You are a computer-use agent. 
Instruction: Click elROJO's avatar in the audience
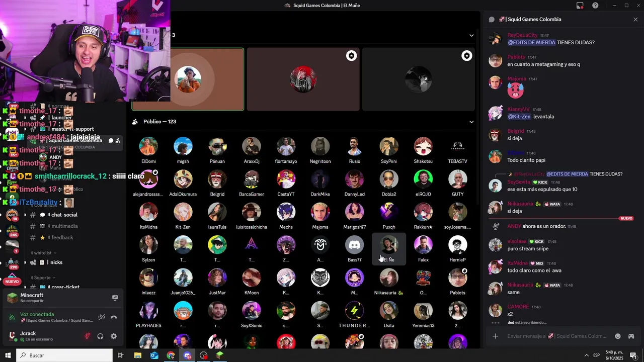point(423,179)
